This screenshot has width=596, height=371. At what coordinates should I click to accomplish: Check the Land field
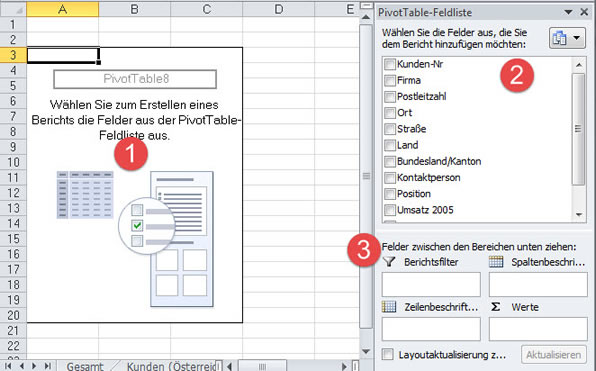tap(390, 145)
